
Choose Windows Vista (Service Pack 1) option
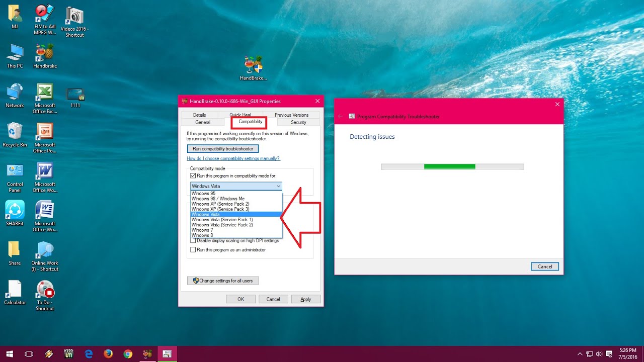tap(236, 220)
